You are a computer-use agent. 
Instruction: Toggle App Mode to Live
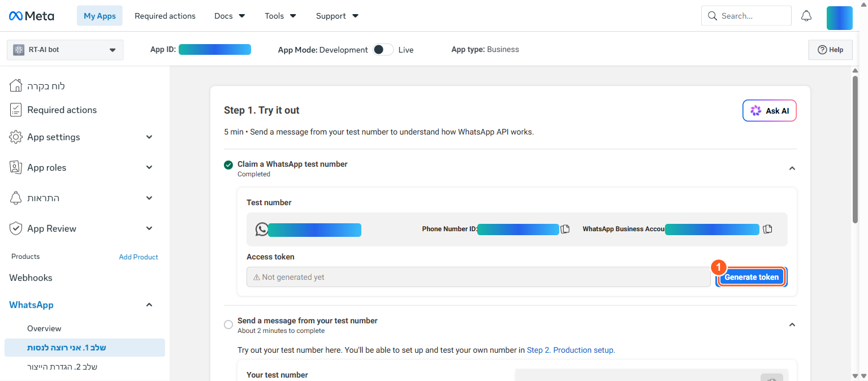[x=383, y=50]
